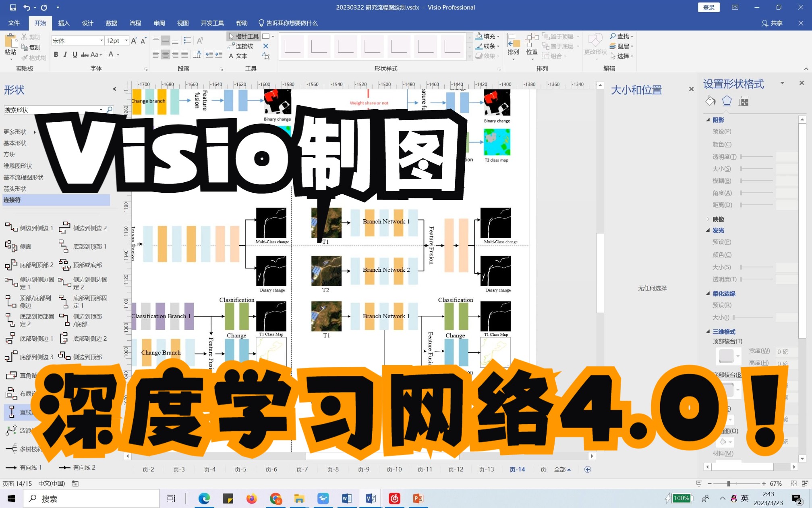Switch to the Insert (插入) tab
This screenshot has height=508, width=812.
pos(64,23)
